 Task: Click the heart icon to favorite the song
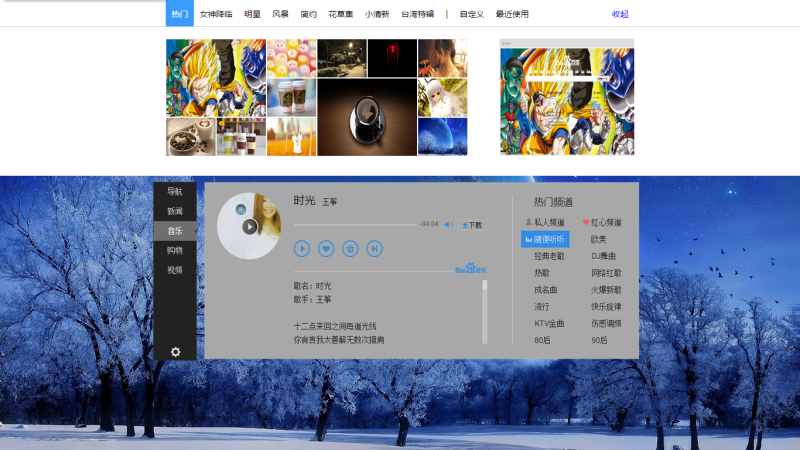(x=326, y=248)
